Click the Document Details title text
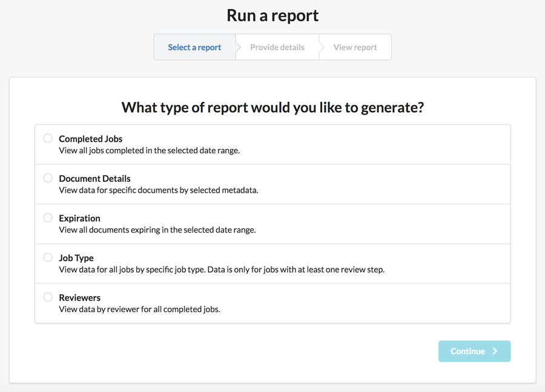This screenshot has height=392, width=545. [x=95, y=179]
